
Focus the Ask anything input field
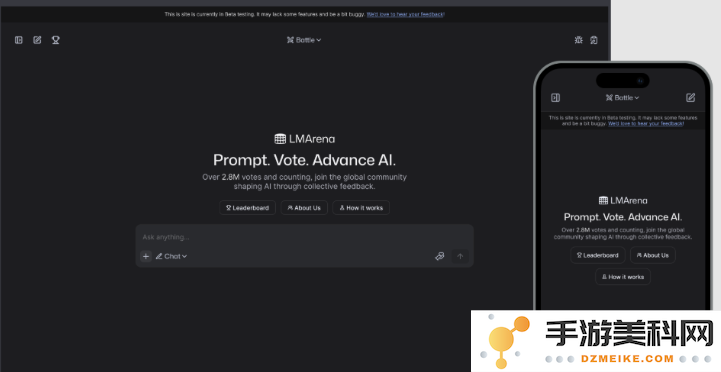coord(304,237)
